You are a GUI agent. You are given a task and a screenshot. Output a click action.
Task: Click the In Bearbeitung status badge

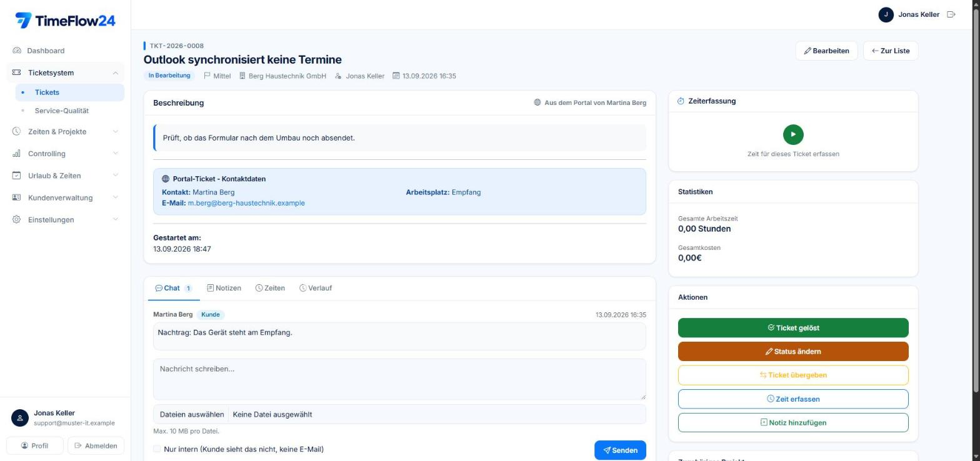pos(169,76)
